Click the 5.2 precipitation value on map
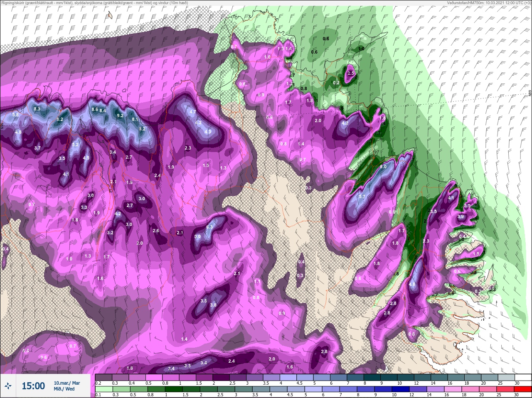The height and width of the screenshot is (398, 532). [76, 145]
